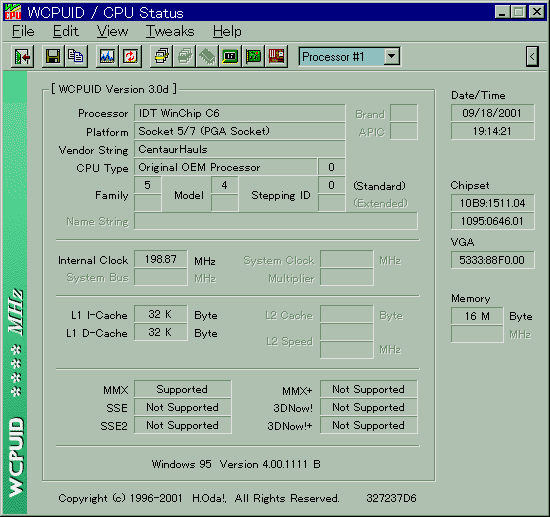Click the SSE Not Supported field
This screenshot has height=517, width=550.
click(182, 407)
